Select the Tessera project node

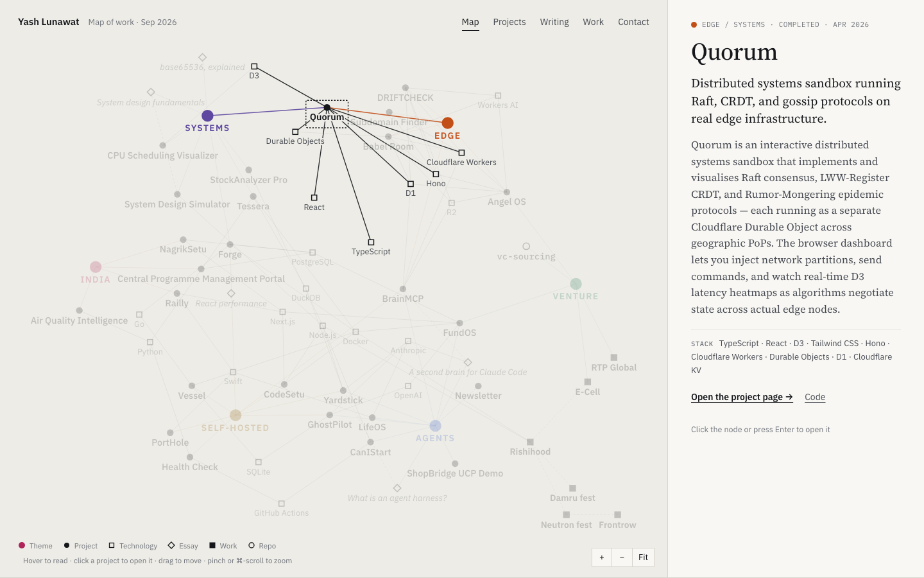(253, 197)
